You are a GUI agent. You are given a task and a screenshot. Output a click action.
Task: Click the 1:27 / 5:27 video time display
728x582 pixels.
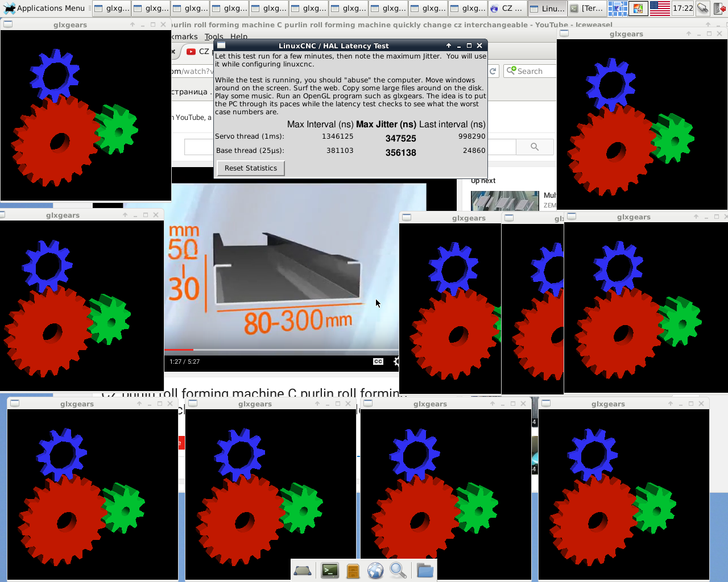185,361
